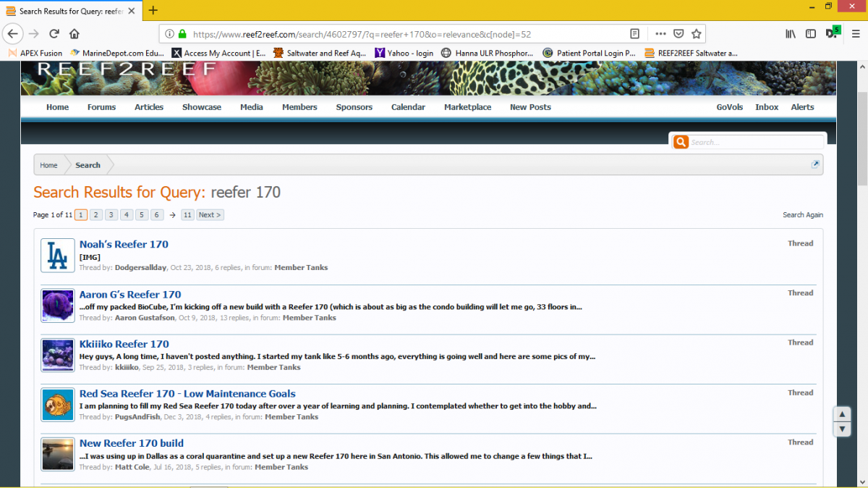Reload the page with the refresh icon
Image resolution: width=868 pixels, height=488 pixels.
coord(54,34)
